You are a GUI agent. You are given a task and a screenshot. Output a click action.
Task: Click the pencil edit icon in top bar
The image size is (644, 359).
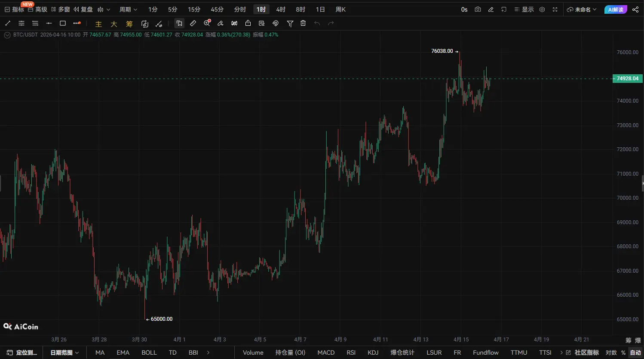(x=491, y=9)
